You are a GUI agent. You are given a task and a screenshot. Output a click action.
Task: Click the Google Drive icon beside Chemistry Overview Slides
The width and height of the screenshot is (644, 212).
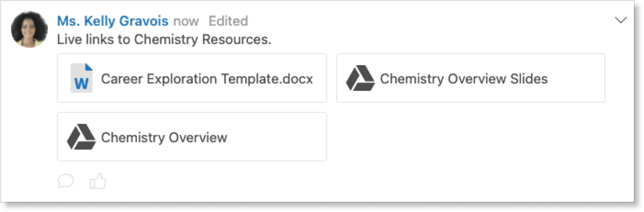(360, 78)
